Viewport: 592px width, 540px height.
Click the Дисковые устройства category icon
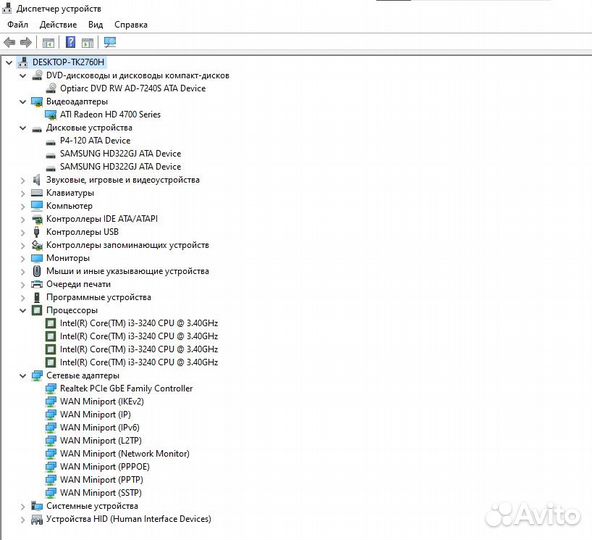[37, 129]
